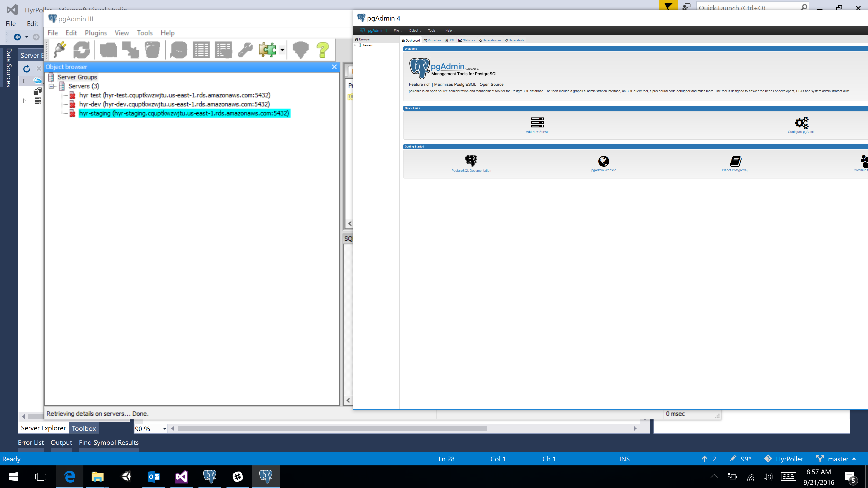Select the hyr-dev server in object browser
This screenshot has width=868, height=488.
coord(174,104)
